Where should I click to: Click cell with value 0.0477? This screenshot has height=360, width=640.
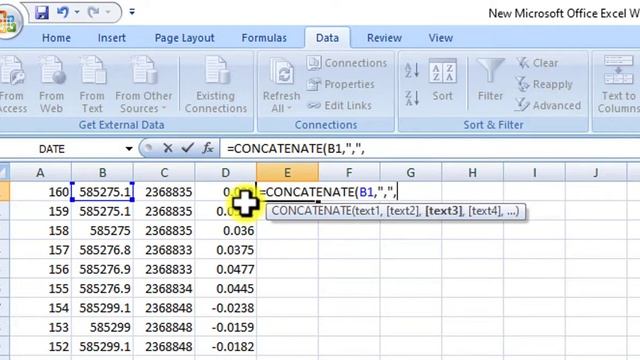point(226,269)
